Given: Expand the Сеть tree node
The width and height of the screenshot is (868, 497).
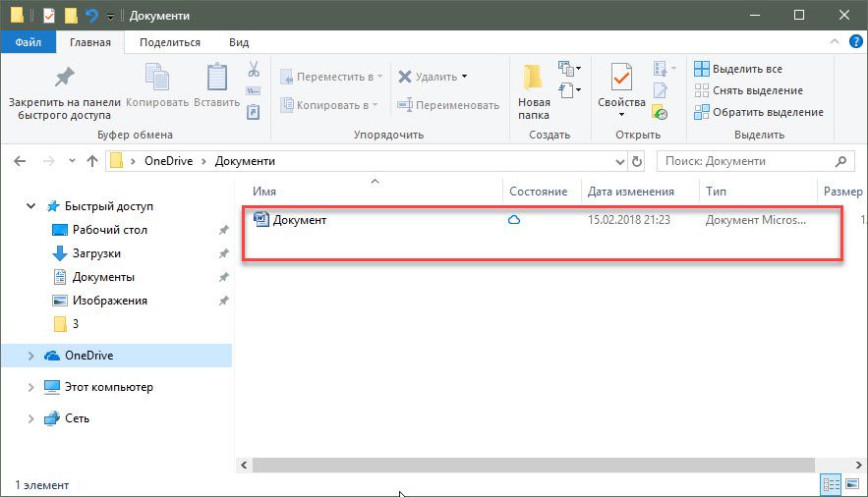Looking at the screenshot, I should pyautogui.click(x=30, y=418).
